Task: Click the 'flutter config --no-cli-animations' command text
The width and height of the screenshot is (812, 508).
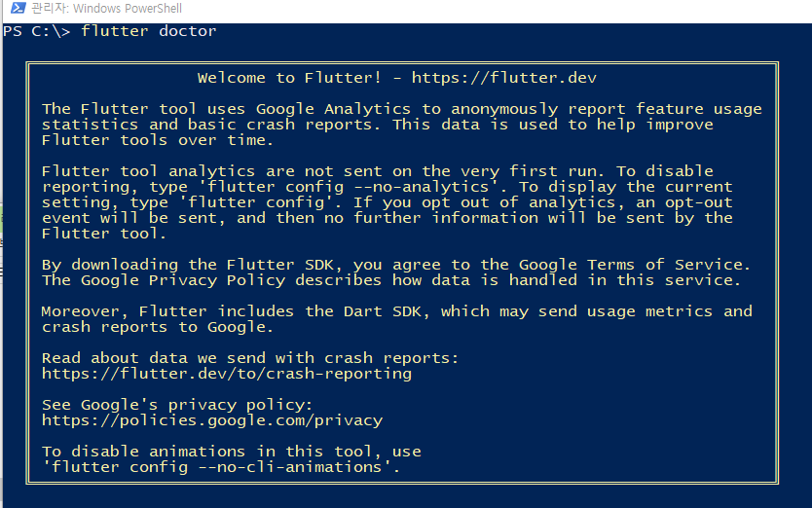Action: pos(221,467)
